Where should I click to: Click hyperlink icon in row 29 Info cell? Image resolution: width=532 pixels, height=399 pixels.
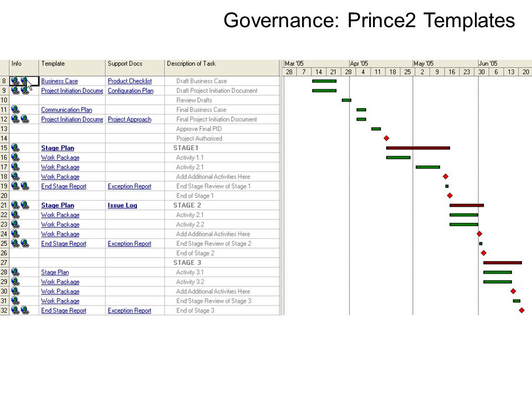[x=16, y=282]
